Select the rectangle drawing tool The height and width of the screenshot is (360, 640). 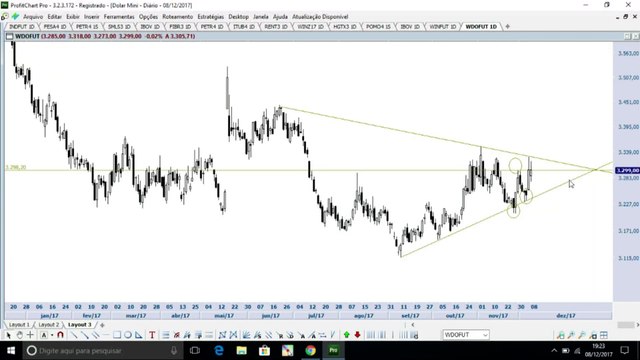point(117,335)
